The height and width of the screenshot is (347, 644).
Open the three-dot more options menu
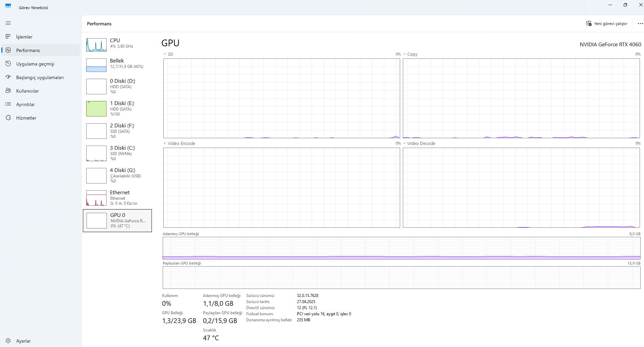click(x=640, y=23)
